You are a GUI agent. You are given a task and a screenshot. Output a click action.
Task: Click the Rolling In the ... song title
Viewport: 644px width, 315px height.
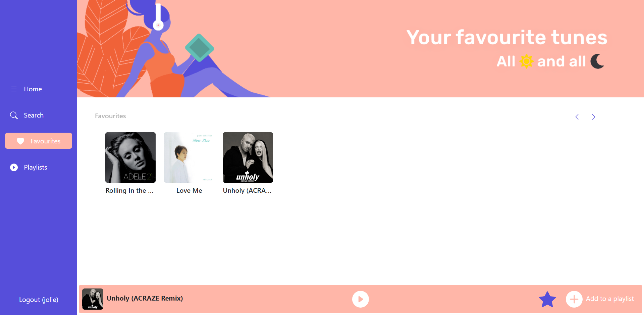click(x=129, y=190)
